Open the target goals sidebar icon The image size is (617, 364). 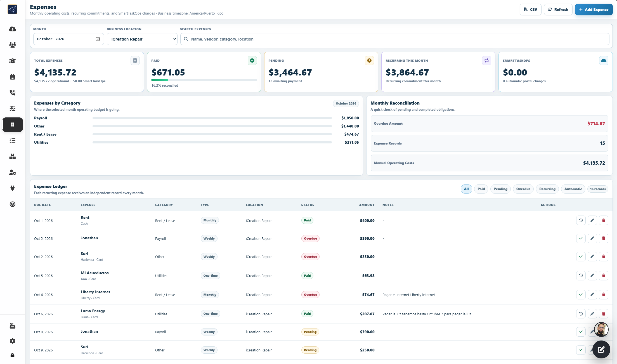click(x=13, y=204)
